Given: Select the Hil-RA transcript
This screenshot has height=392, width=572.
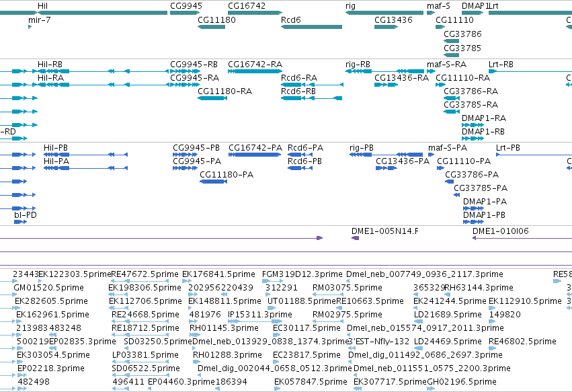Looking at the screenshot, I should click(x=103, y=85).
